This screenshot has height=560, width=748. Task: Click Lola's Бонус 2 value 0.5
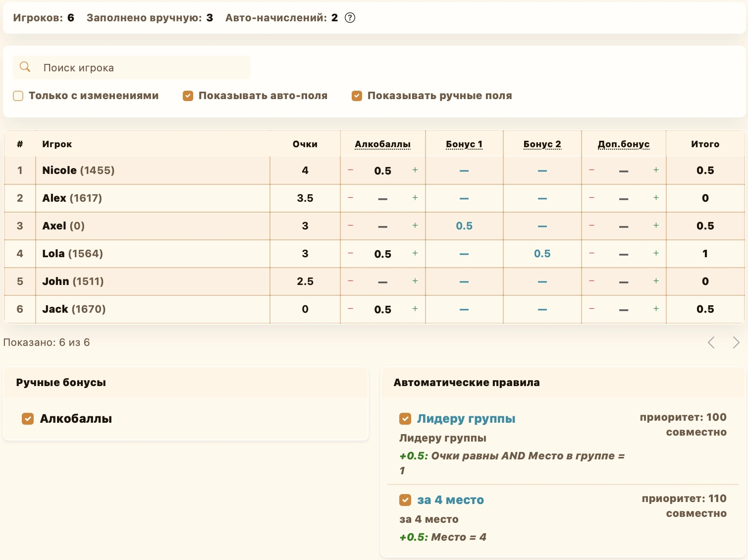click(542, 254)
